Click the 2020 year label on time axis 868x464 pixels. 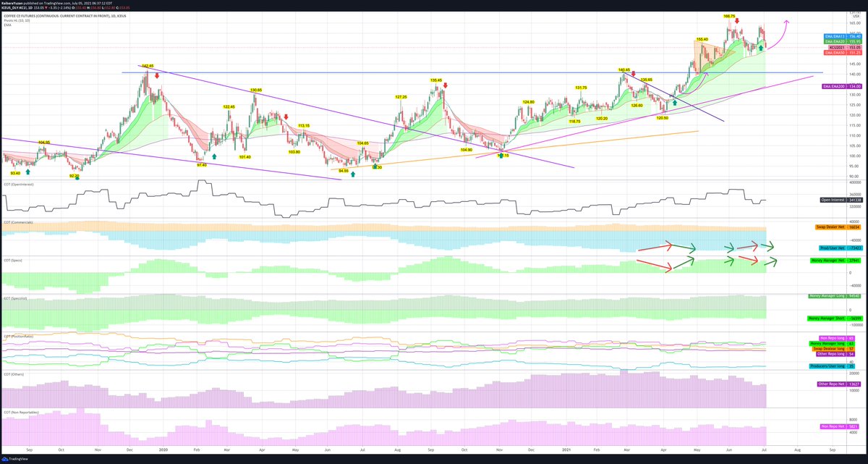[164, 450]
